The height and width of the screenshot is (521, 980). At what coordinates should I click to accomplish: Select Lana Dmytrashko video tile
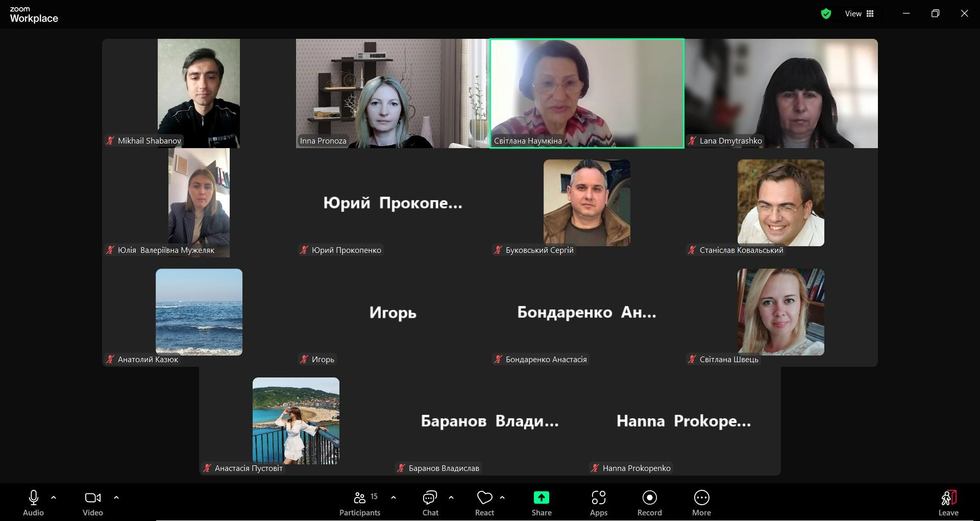pyautogui.click(x=781, y=93)
